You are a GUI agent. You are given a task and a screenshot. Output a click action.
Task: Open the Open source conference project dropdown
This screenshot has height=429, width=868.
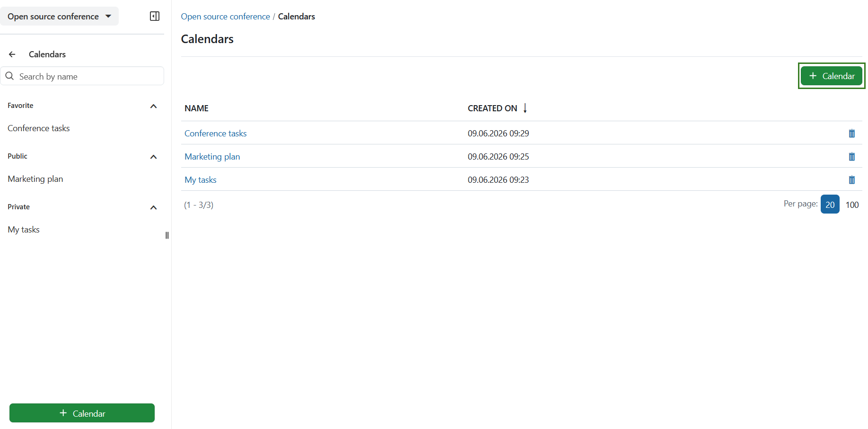coord(59,16)
